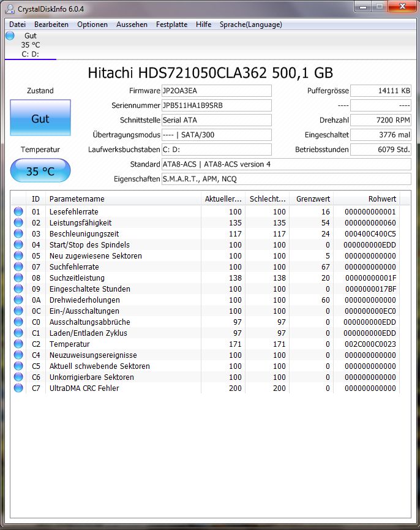
Task: Click status orb for Neu zugewiesene Sektoren
Action: [x=18, y=256]
